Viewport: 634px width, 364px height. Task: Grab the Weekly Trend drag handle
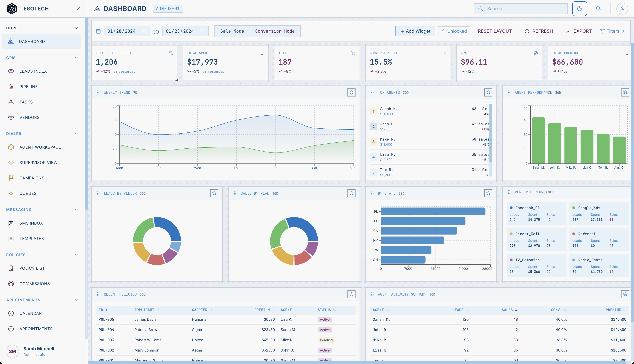[98, 92]
